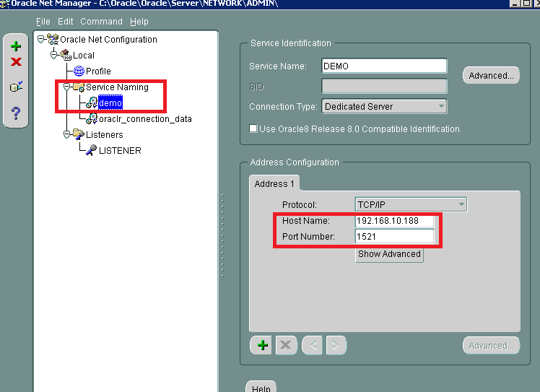Click the Help button at bottom
540x392 pixels.
(x=261, y=387)
